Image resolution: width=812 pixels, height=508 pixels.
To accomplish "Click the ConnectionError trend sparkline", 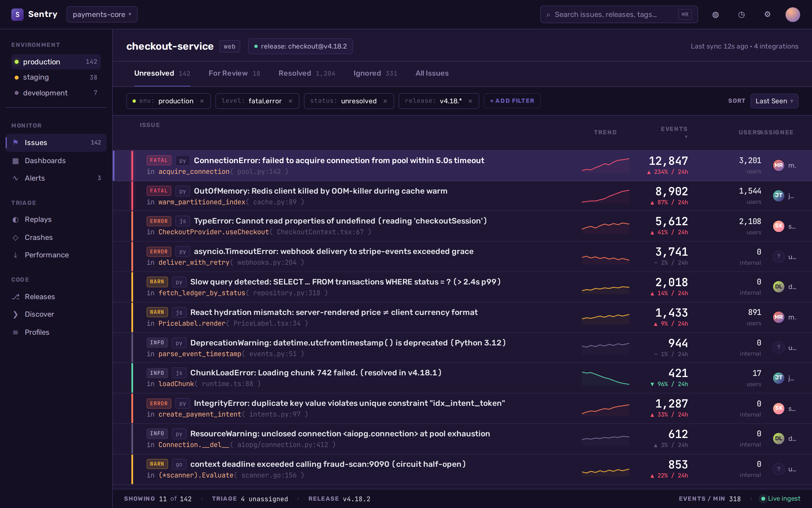I will [x=605, y=165].
